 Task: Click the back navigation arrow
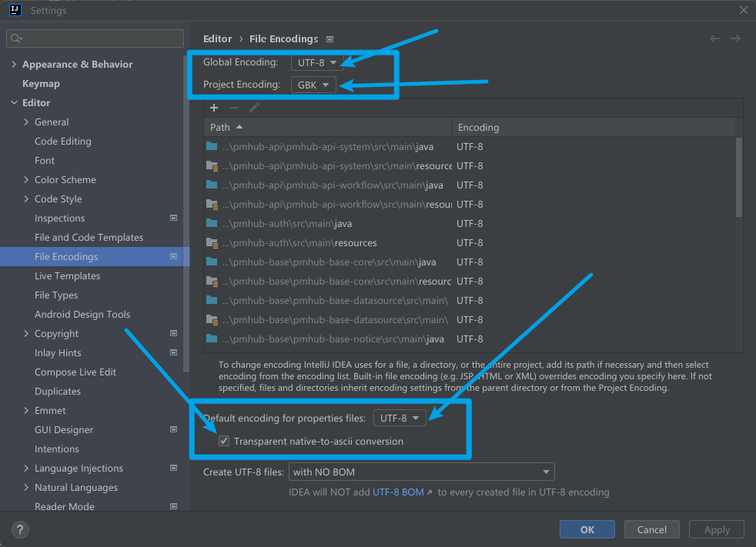(x=715, y=38)
